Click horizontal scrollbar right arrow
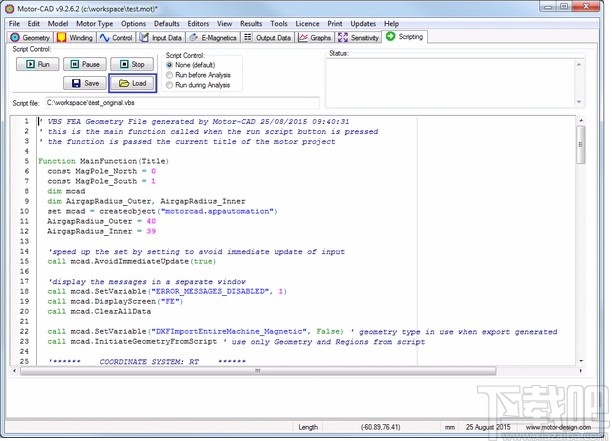The width and height of the screenshot is (612, 441). tap(581, 370)
